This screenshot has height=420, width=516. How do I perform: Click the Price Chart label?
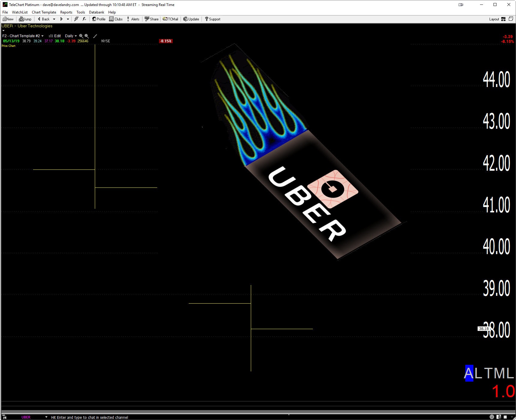pyautogui.click(x=8, y=46)
